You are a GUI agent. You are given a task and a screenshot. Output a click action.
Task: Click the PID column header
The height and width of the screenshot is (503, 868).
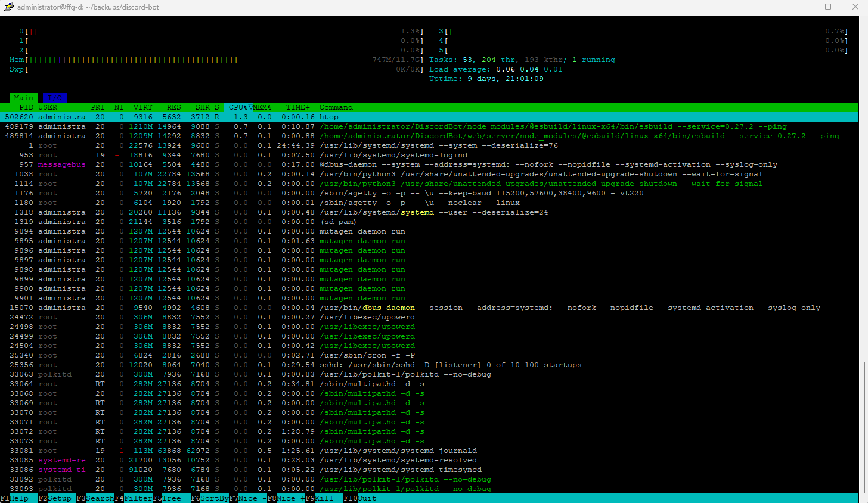coord(26,107)
